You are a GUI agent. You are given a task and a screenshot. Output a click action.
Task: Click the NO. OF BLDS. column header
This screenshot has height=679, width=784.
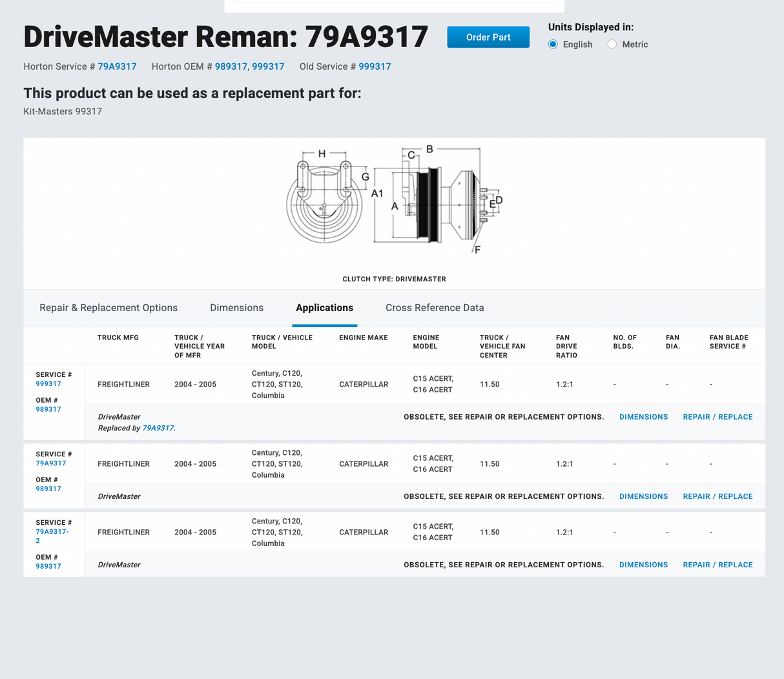(x=624, y=342)
